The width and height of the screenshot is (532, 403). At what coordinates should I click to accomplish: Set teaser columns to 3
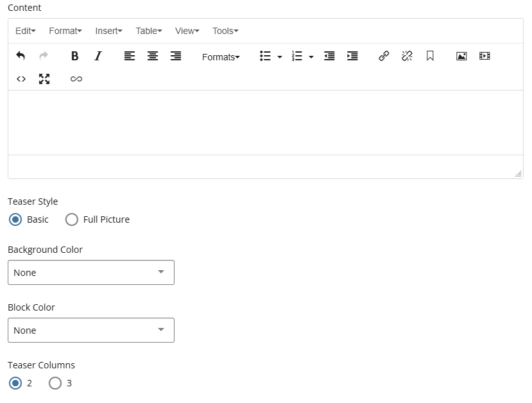pos(56,383)
